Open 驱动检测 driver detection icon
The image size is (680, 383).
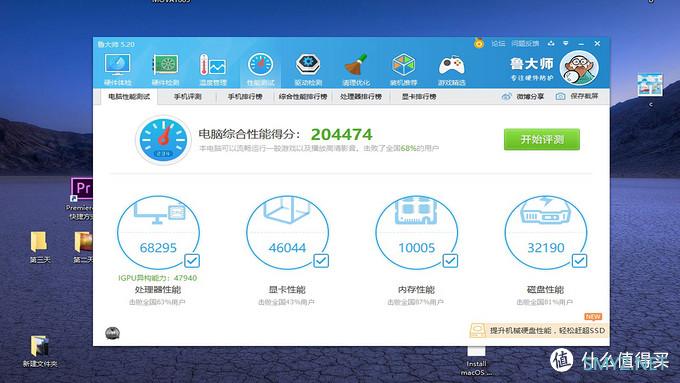point(308,69)
